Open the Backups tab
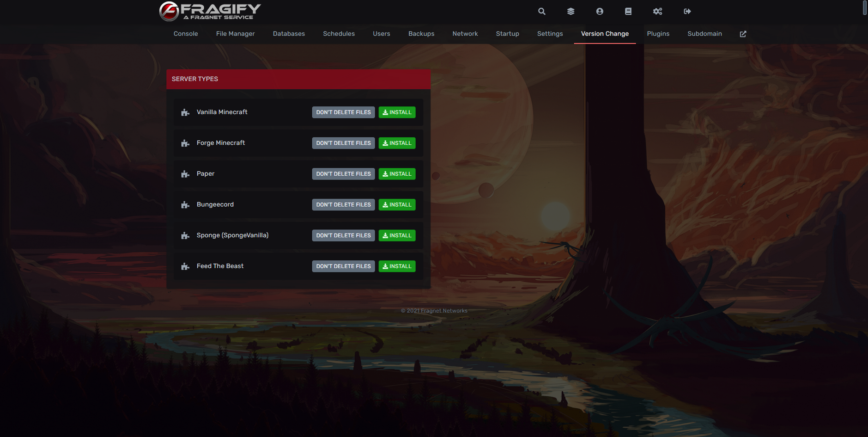 pos(421,34)
